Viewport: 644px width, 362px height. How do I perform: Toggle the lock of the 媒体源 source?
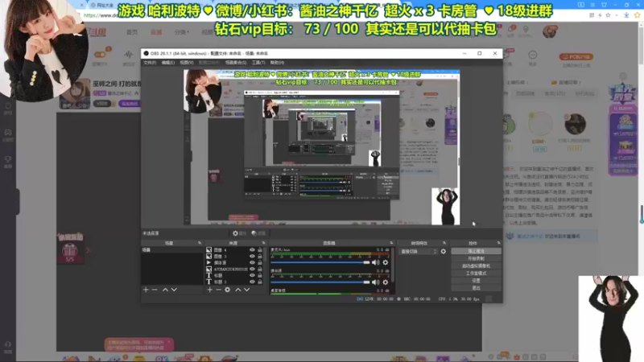point(259,263)
